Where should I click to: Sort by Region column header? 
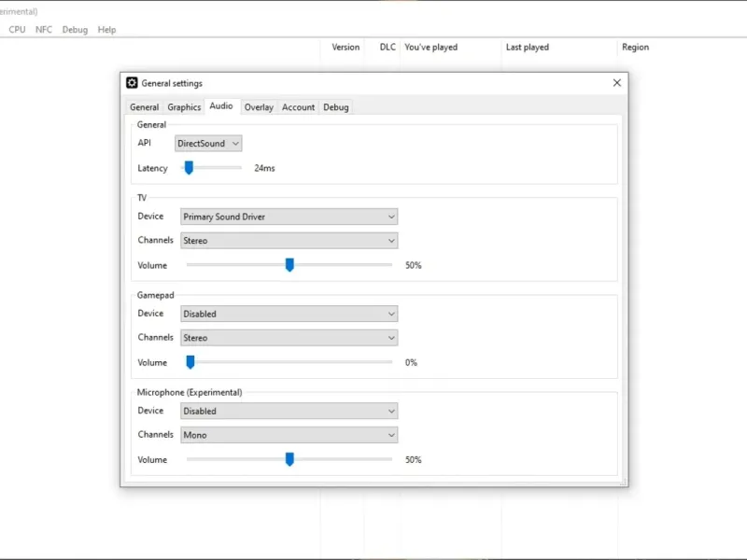[x=635, y=48]
